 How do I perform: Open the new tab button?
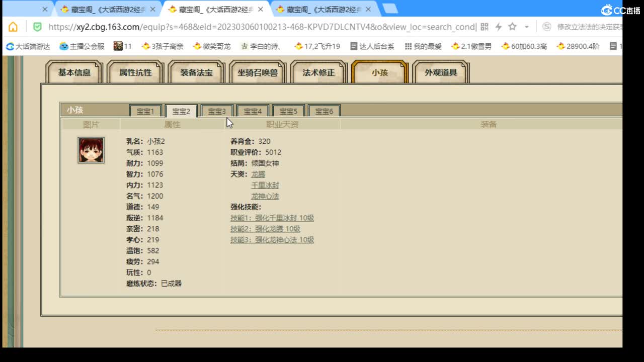[390, 9]
